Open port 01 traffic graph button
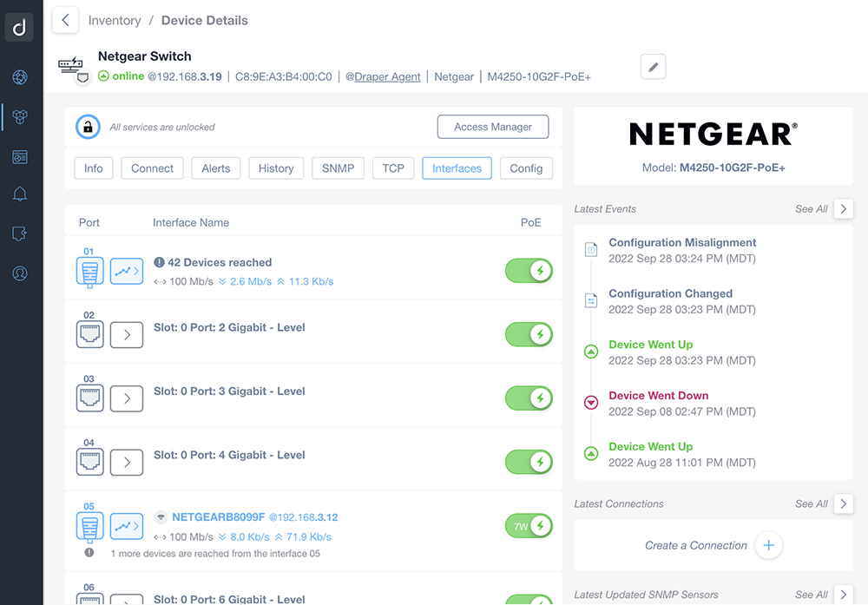Screen dimensions: 868x605 (127, 271)
